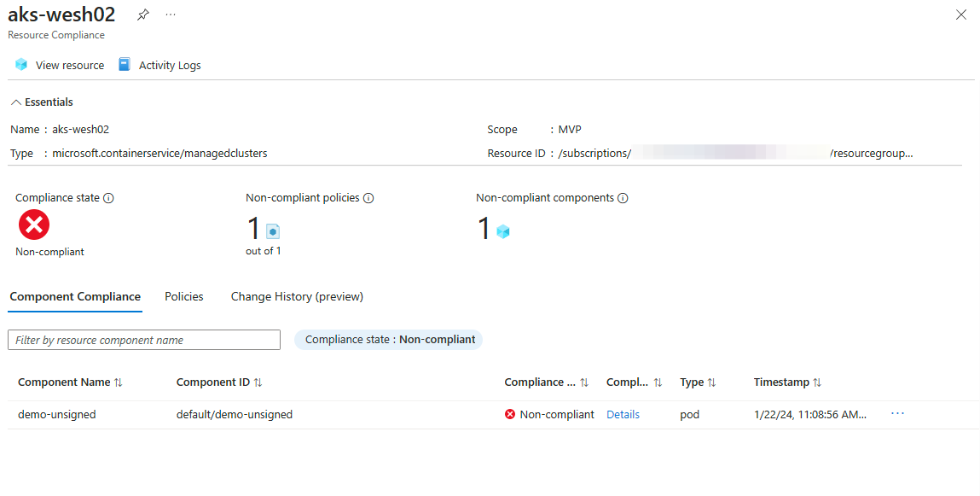
Task: Click the Name value aks-wesh02 in Essentials
Action: tap(81, 130)
